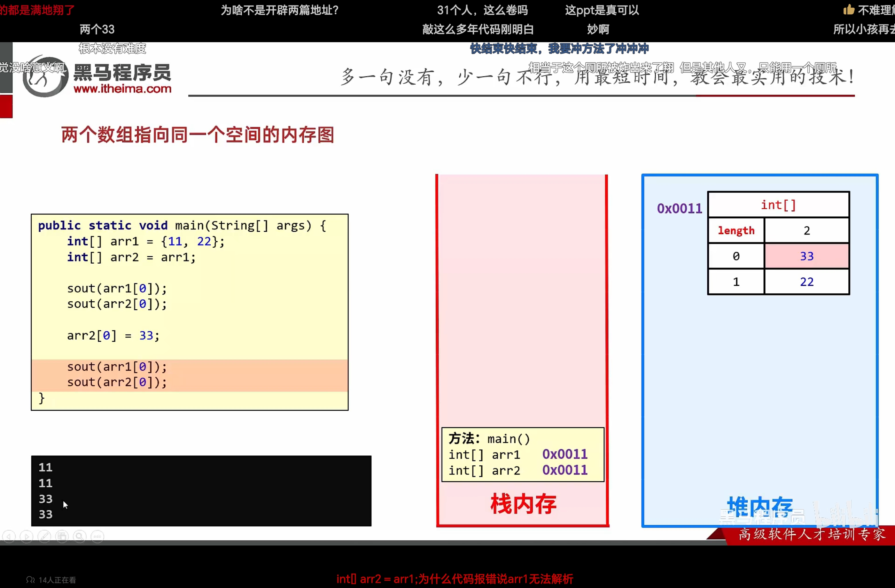Select the pen annotation tool icon
Viewport: 895px width, 588px height.
point(44,537)
